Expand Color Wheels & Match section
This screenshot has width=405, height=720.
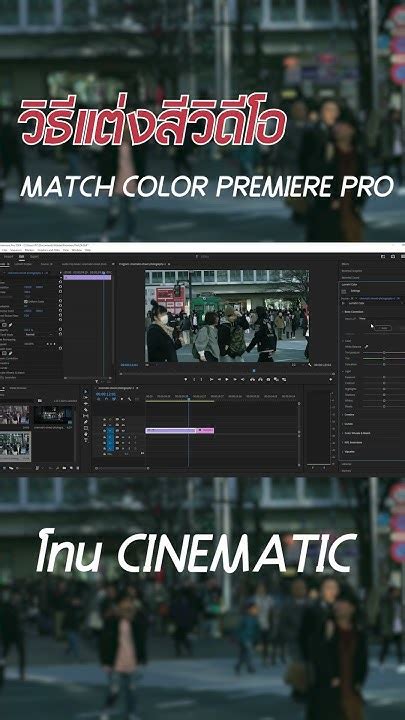pyautogui.click(x=343, y=433)
